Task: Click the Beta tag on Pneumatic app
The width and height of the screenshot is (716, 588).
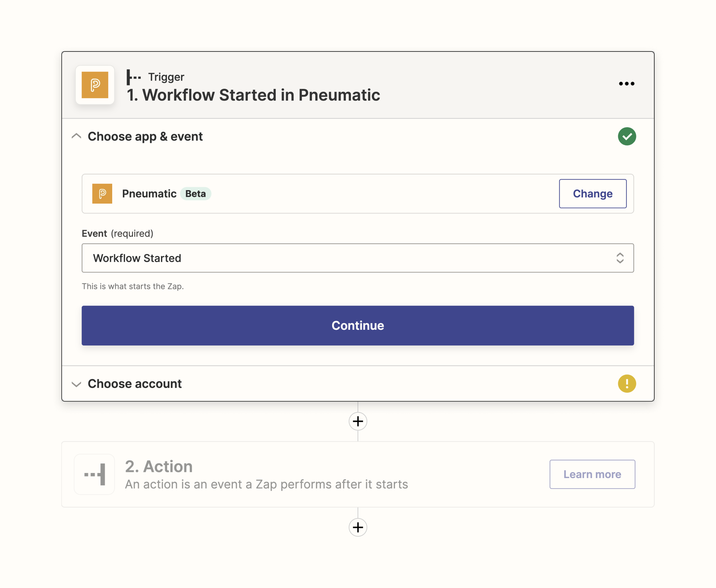Action: (x=196, y=193)
